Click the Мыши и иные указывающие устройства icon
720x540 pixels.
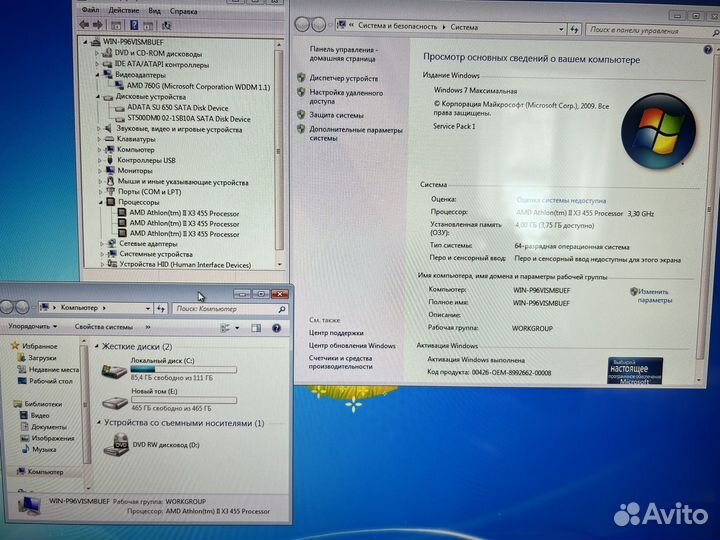[x=110, y=181]
